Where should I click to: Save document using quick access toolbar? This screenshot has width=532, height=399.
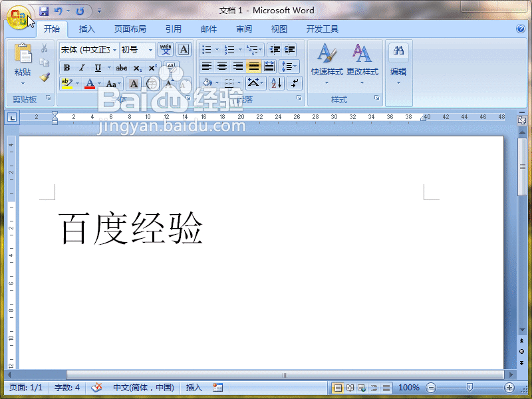point(44,11)
